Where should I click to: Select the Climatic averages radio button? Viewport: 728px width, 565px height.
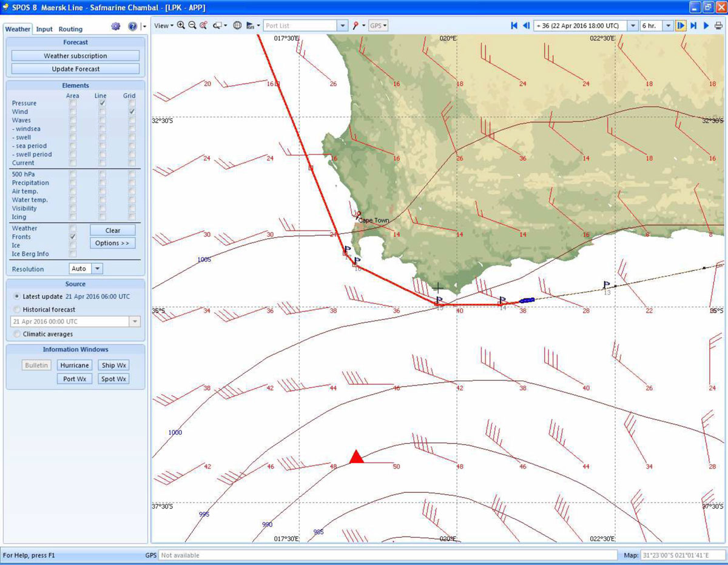coord(17,334)
